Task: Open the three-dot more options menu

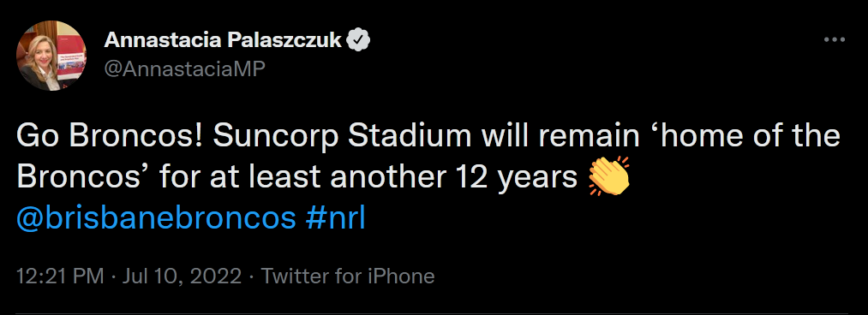Action: 835,40
